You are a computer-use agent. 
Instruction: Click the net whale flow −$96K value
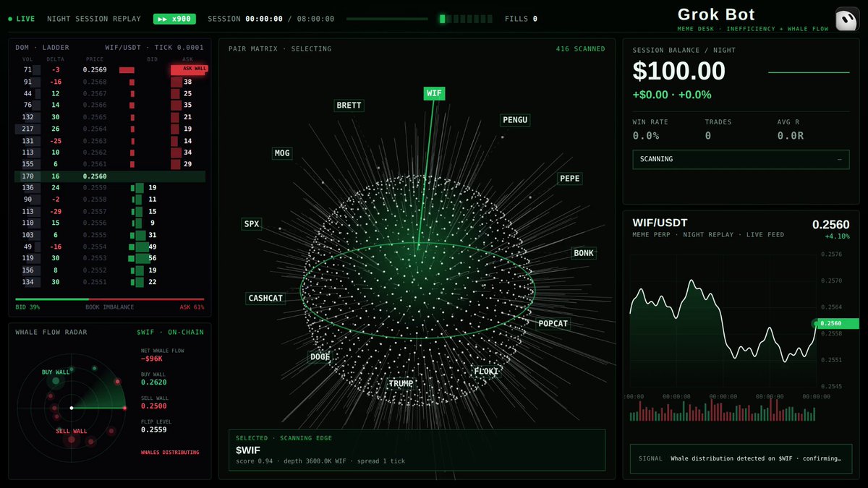pyautogui.click(x=153, y=358)
